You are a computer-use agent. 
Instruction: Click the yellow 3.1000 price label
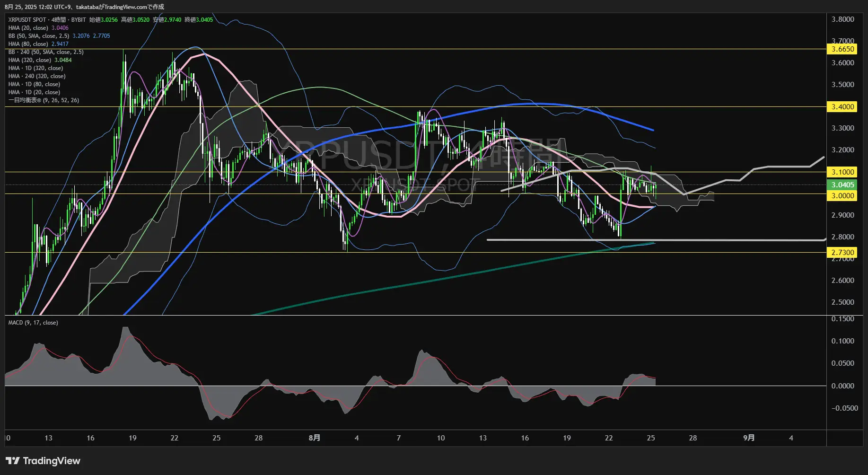[842, 172]
